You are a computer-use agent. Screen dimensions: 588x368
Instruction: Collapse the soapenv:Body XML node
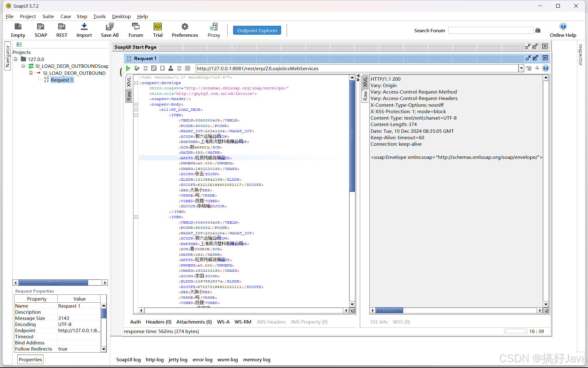click(136, 104)
